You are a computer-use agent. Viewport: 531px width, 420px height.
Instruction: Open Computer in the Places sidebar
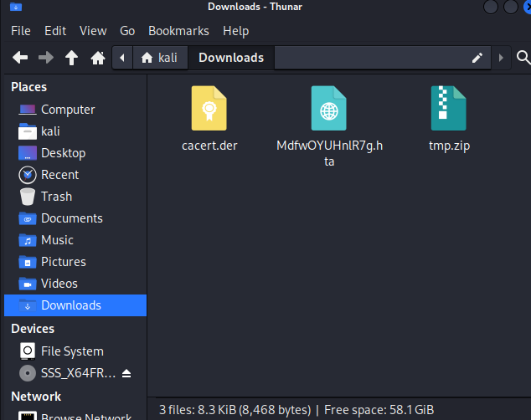(x=75, y=110)
